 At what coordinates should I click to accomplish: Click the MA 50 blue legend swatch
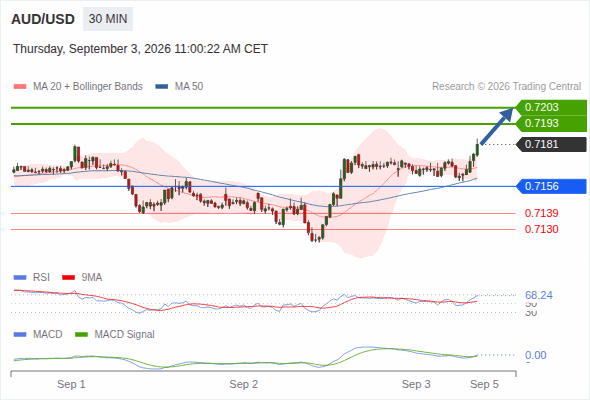[162, 87]
